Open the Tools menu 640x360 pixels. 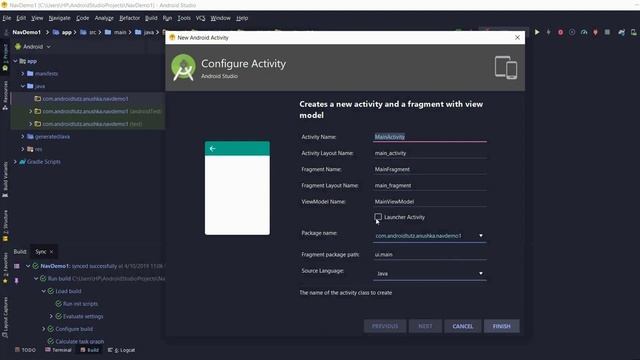pos(184,18)
